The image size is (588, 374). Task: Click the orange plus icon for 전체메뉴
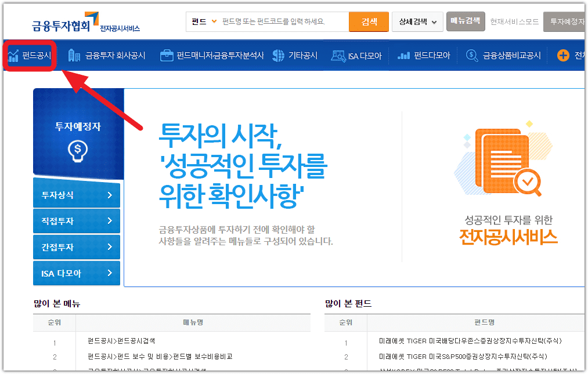click(x=564, y=55)
